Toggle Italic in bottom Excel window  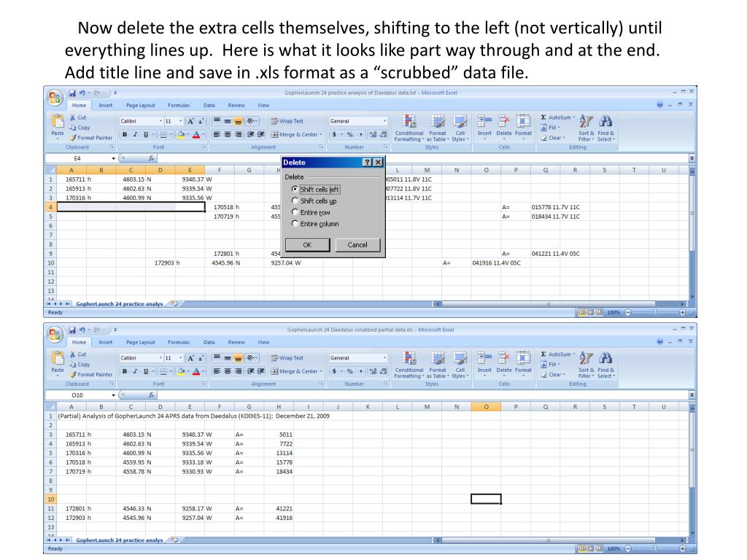135,371
